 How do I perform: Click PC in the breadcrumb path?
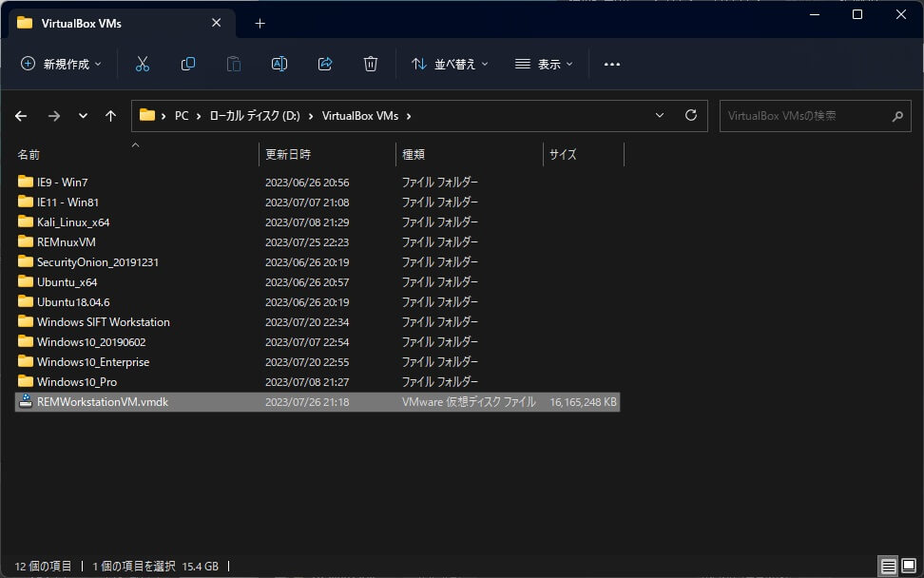(182, 116)
